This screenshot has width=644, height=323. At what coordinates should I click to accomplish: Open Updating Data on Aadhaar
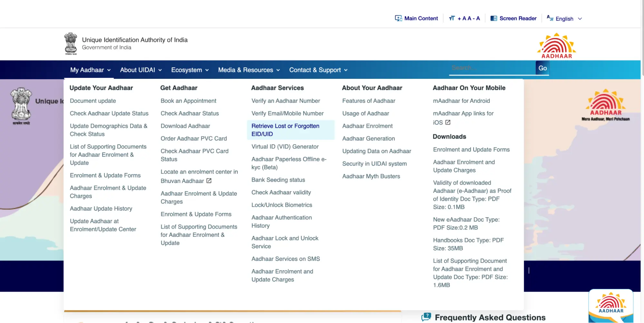pyautogui.click(x=377, y=151)
